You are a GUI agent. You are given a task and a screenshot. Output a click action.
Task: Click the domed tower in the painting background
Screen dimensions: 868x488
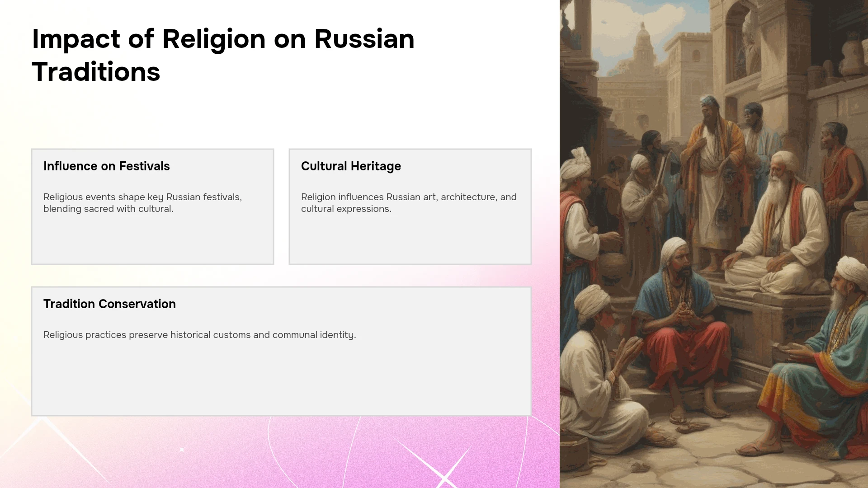643,45
